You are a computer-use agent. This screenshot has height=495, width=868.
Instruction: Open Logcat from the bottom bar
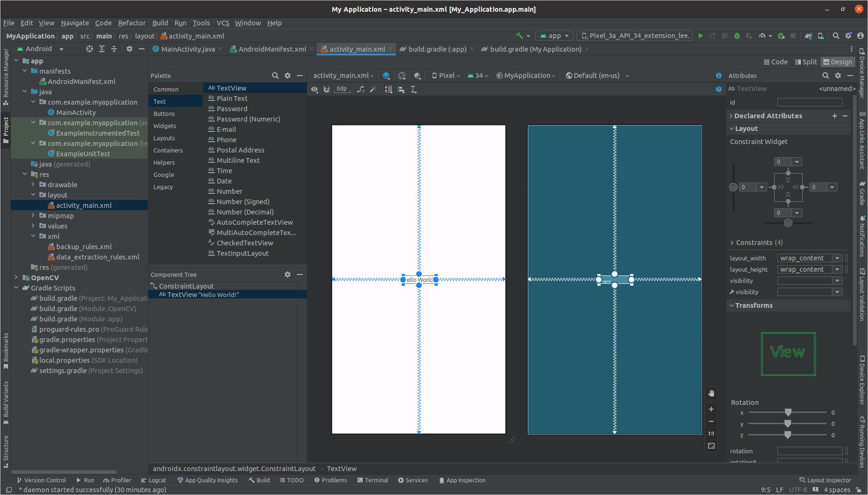[x=154, y=480]
